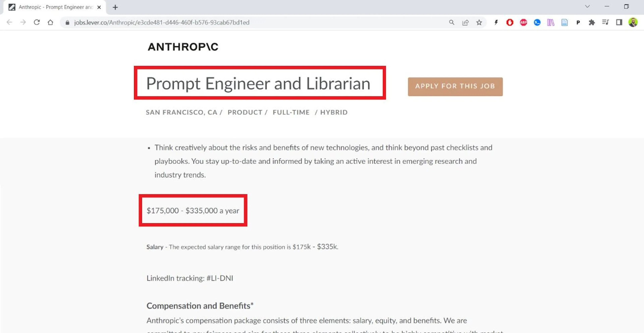The height and width of the screenshot is (333, 644).
Task: Reload the current page
Action: (x=37, y=22)
